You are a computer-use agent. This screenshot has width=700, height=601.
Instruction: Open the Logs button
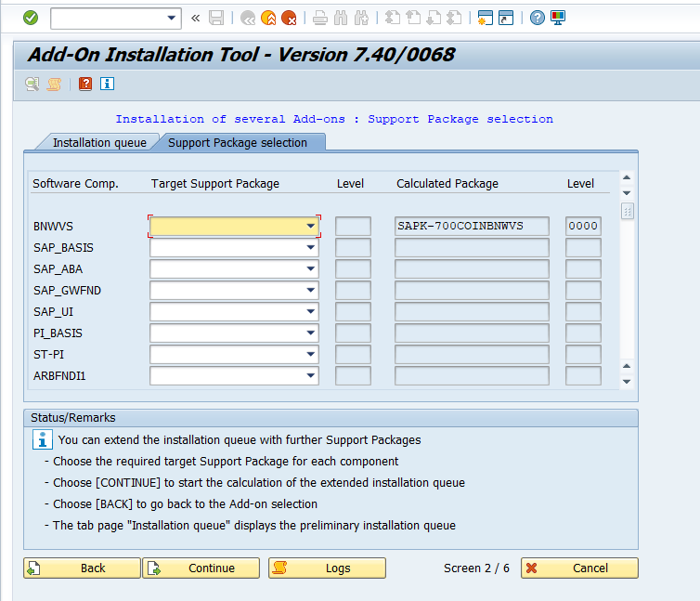pos(327,568)
